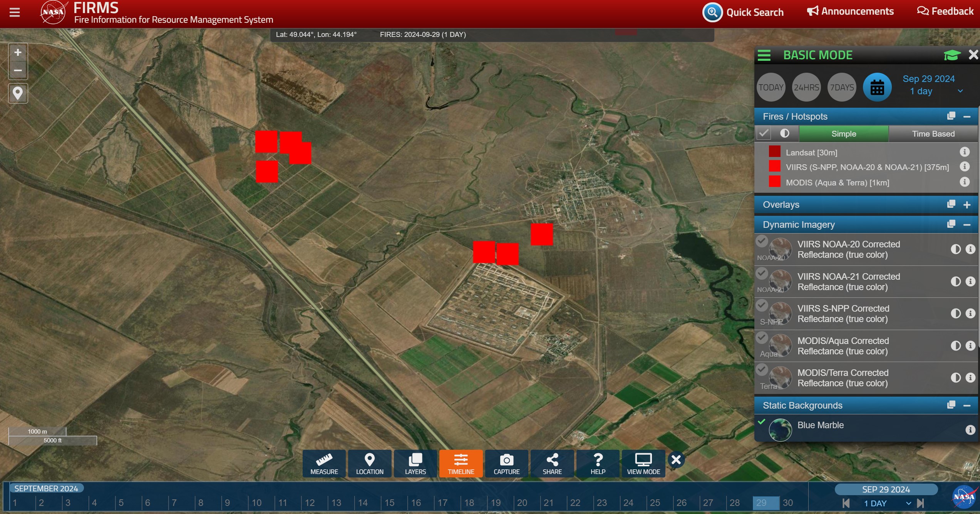Zoom out on the map
The height and width of the screenshot is (514, 980).
[x=18, y=70]
